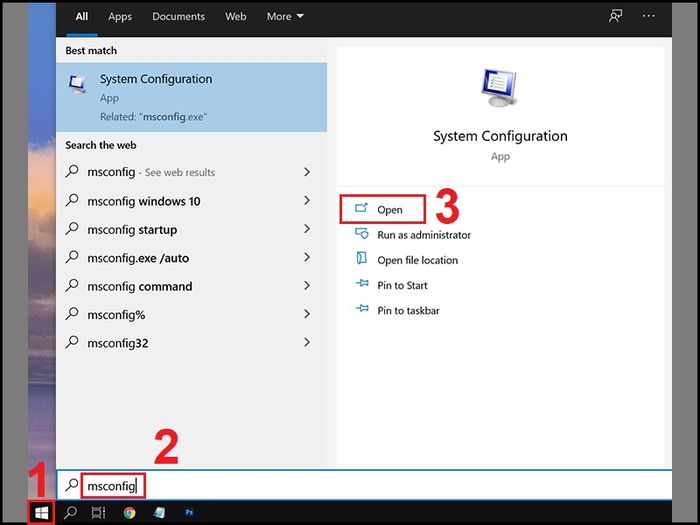Viewport: 700px width, 525px height.
Task: Click the taskbar search magnifier icon
Action: (70, 513)
